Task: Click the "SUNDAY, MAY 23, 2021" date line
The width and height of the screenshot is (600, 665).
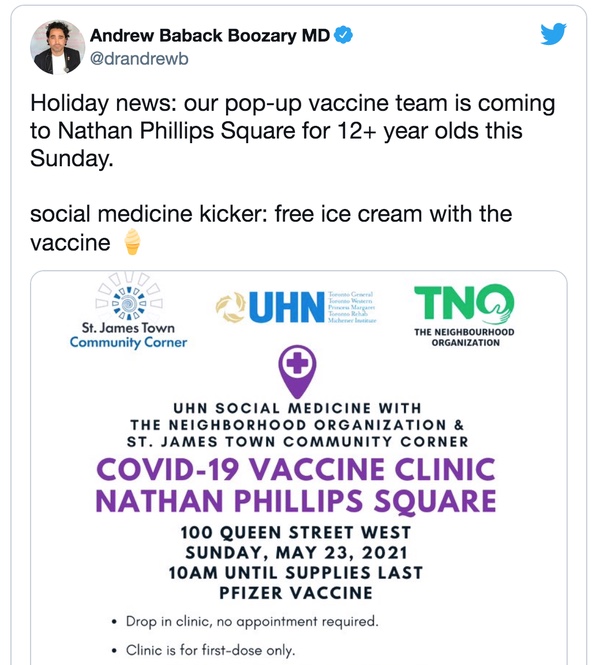Action: click(296, 551)
